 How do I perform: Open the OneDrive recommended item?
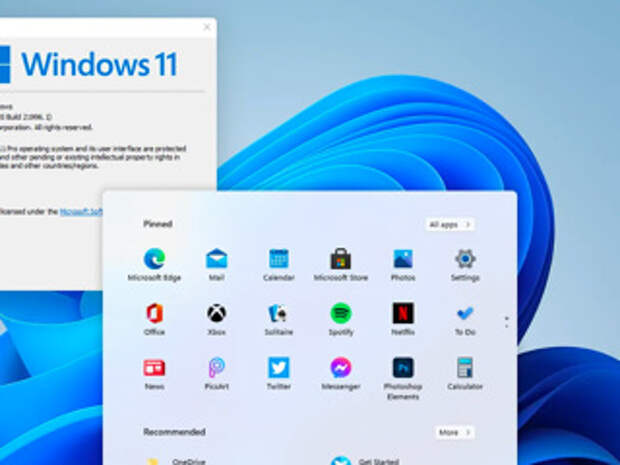(x=174, y=461)
